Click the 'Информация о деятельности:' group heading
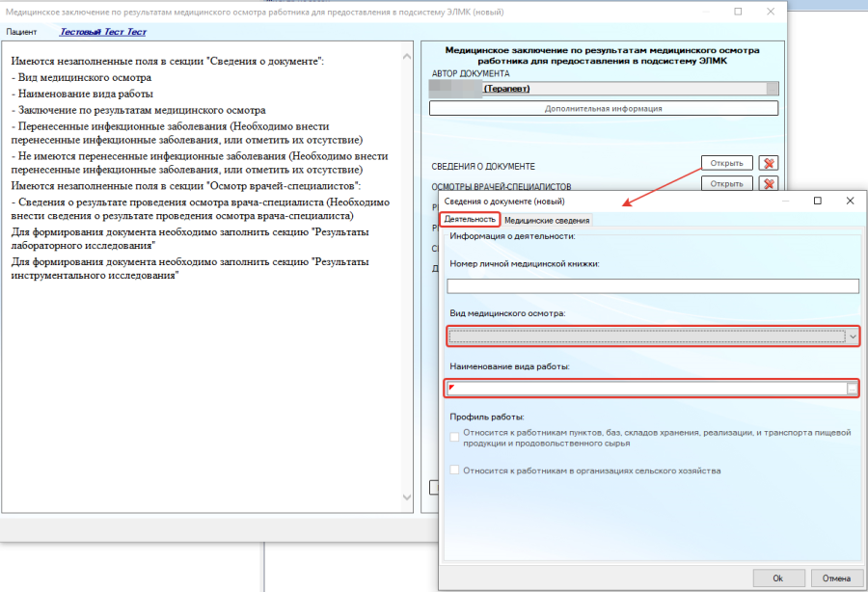 point(513,236)
